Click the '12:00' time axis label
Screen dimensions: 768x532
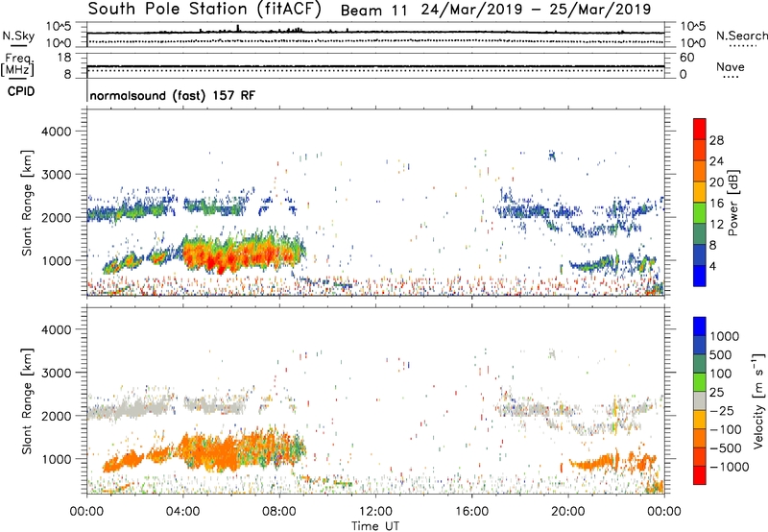pyautogui.click(x=375, y=512)
